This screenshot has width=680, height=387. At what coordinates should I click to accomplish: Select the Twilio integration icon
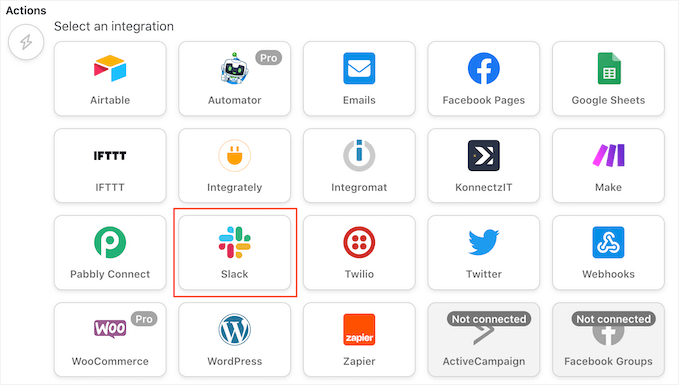tap(359, 242)
